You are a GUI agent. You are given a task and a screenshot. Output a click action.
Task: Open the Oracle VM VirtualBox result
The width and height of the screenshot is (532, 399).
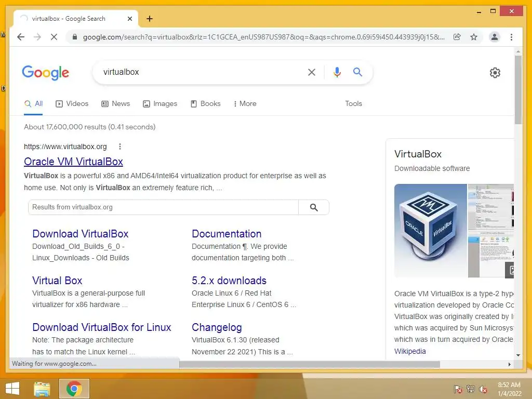73,162
